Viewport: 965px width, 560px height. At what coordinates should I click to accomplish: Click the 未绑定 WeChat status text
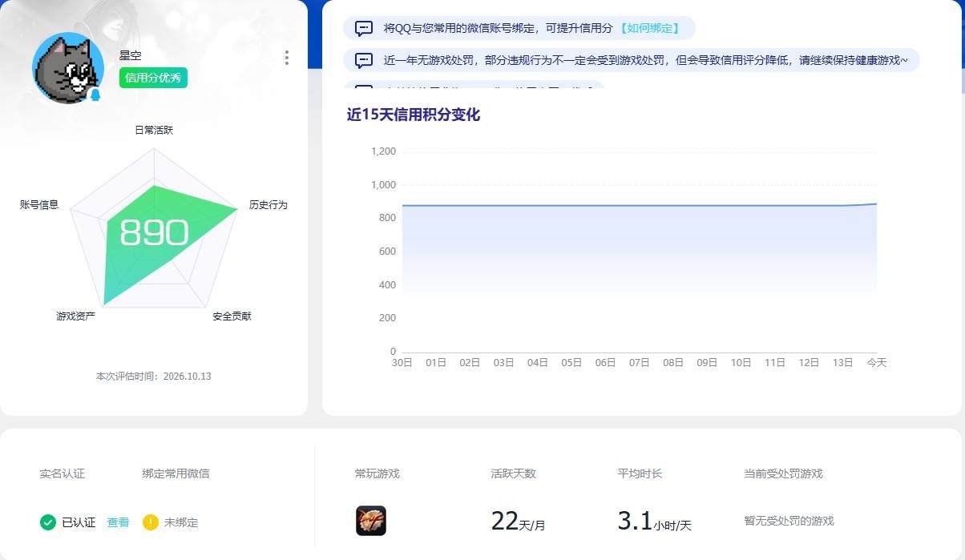click(181, 522)
